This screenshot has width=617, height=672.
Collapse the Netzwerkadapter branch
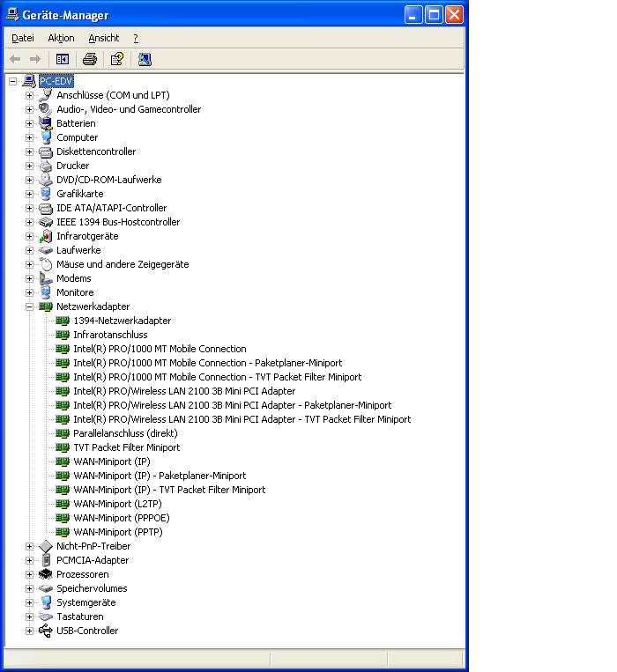(29, 306)
